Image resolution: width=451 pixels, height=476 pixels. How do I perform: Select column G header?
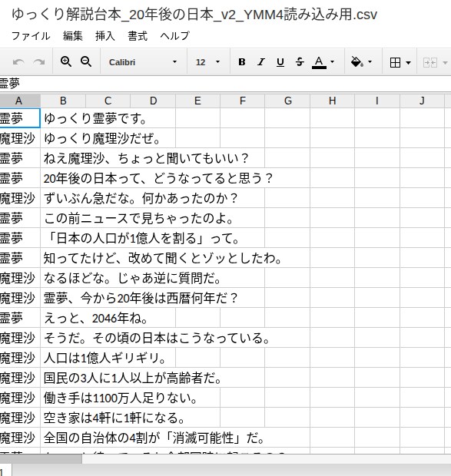tap(287, 101)
